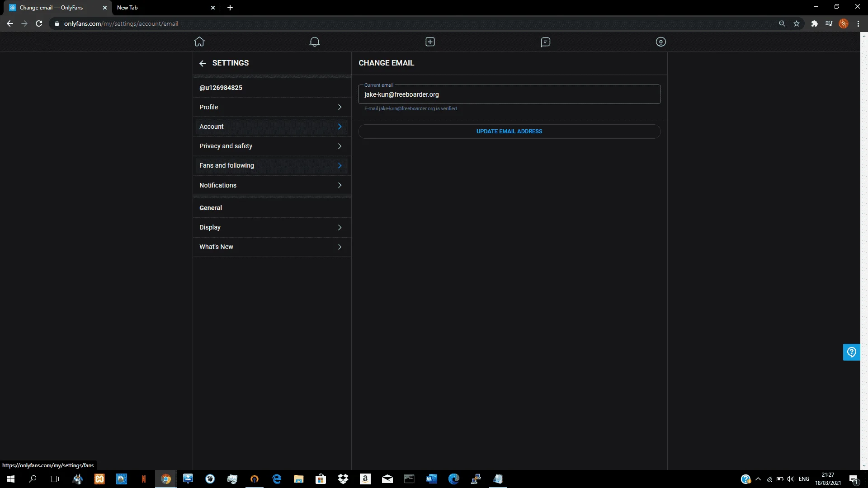Screen dimensions: 868x488
Task: Expand the Notifications row chevron
Action: (x=340, y=185)
